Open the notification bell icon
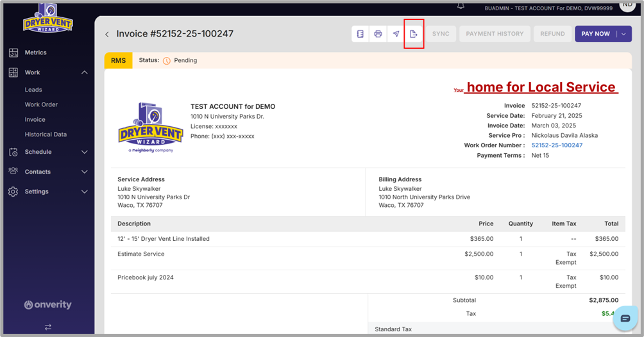 click(x=461, y=6)
